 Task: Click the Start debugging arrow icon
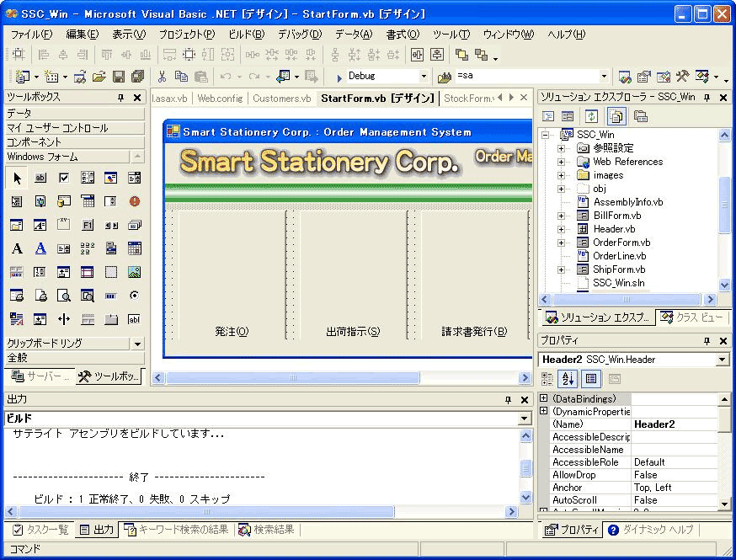pyautogui.click(x=339, y=77)
